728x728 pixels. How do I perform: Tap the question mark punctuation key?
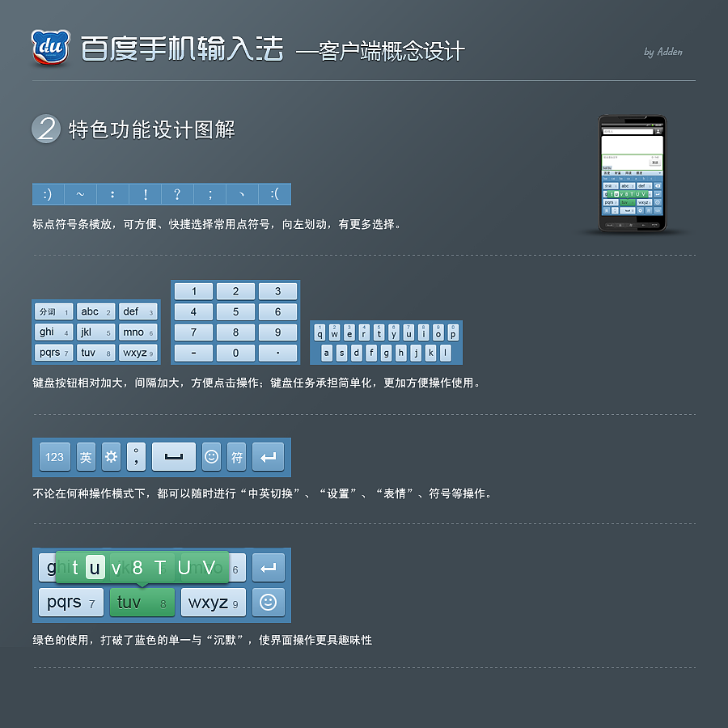(177, 194)
